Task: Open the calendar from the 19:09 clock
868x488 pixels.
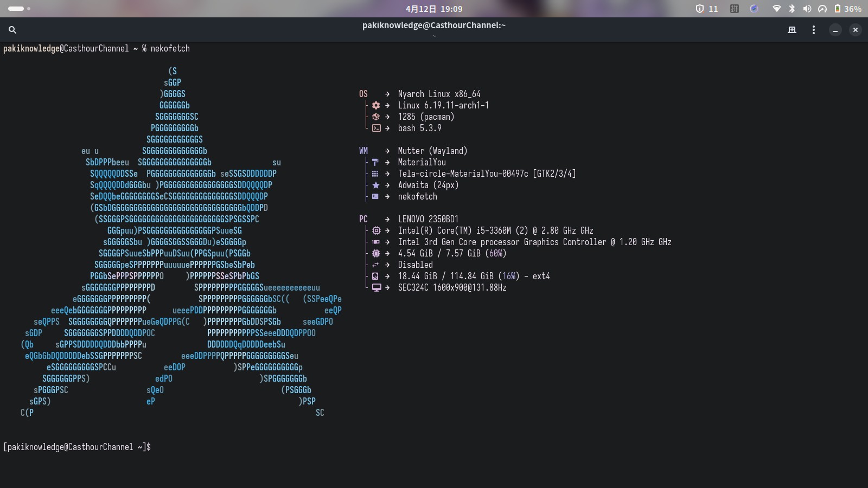Action: pos(434,9)
